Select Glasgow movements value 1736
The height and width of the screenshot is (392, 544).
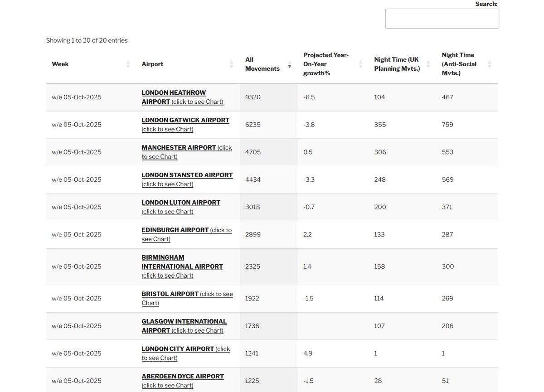(x=253, y=326)
